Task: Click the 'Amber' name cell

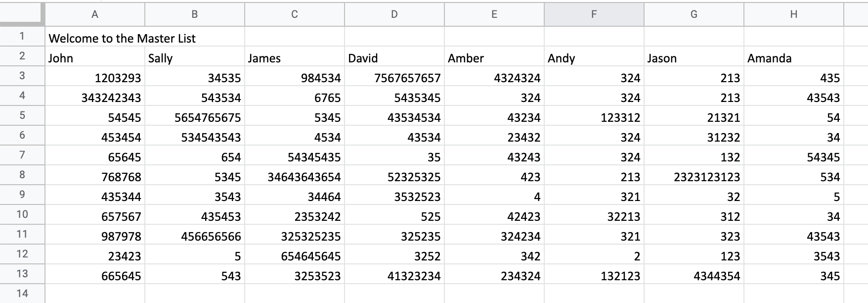Action: point(494,56)
